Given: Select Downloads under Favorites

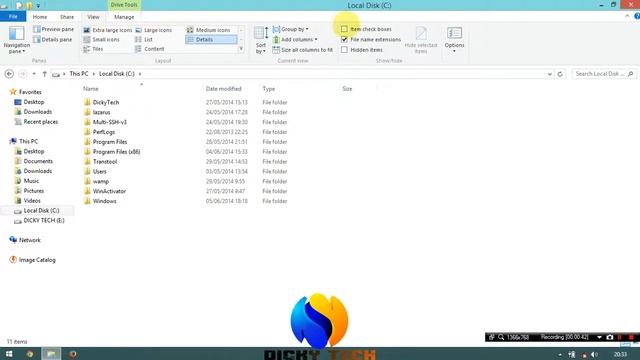Looking at the screenshot, I should [38, 112].
